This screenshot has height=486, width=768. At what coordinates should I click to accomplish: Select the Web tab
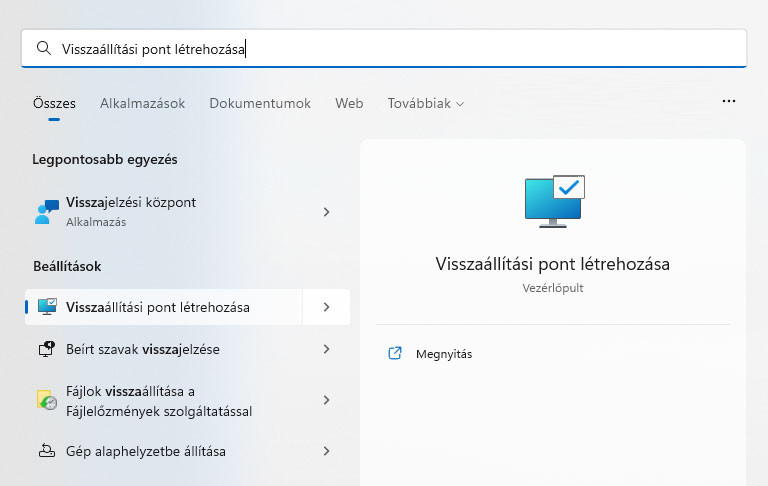(x=349, y=103)
